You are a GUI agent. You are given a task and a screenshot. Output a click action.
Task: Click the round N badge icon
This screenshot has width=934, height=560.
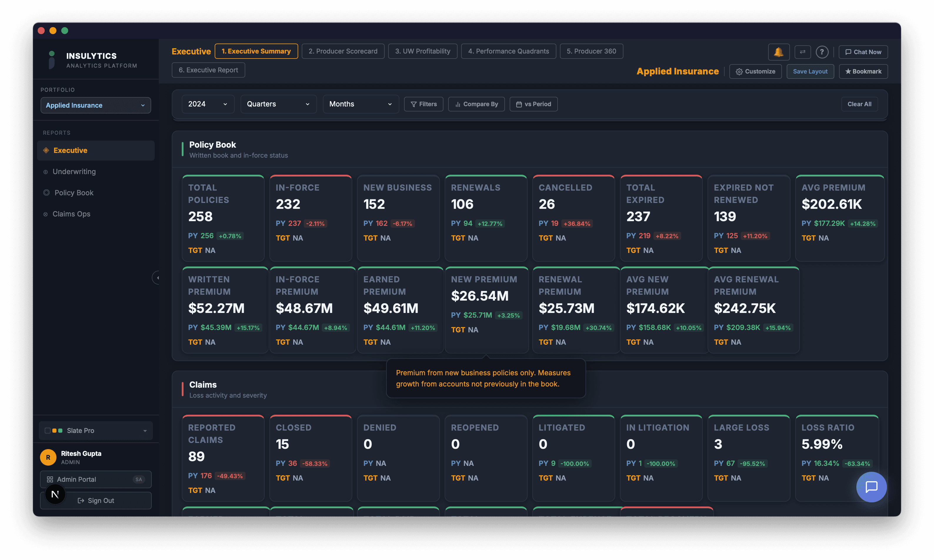point(55,494)
